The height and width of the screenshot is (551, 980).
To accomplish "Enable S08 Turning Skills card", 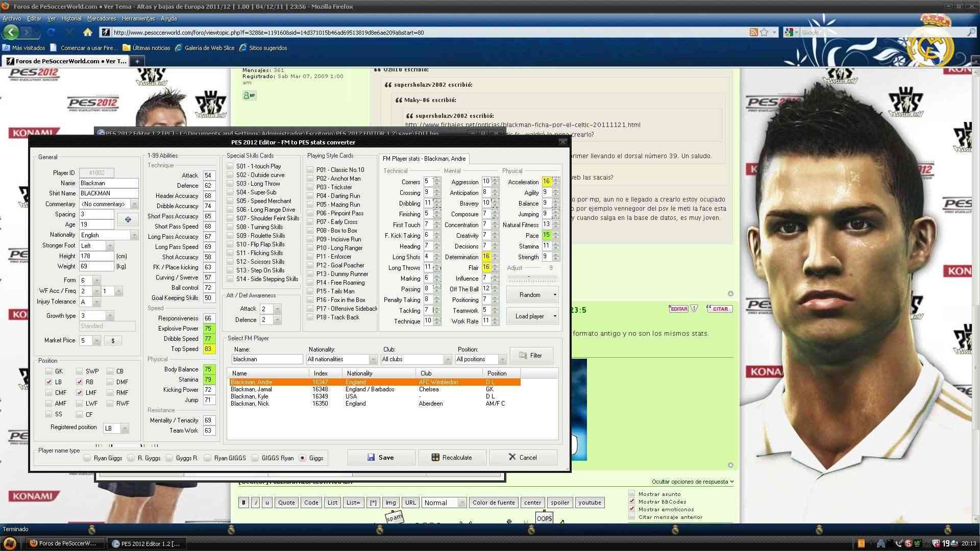I will click(x=230, y=227).
